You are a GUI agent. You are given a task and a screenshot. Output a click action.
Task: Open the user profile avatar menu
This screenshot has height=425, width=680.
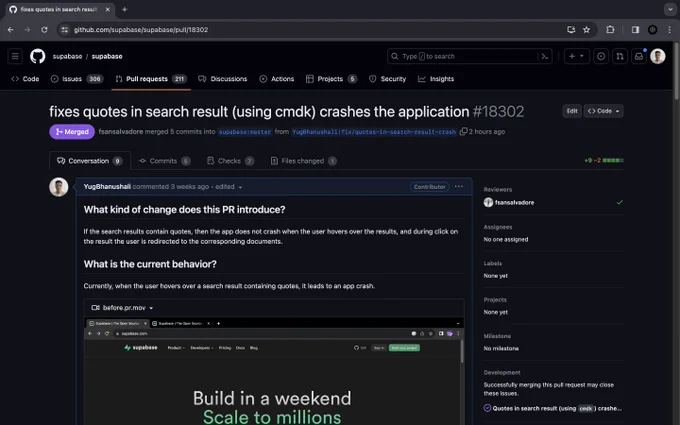coord(657,56)
